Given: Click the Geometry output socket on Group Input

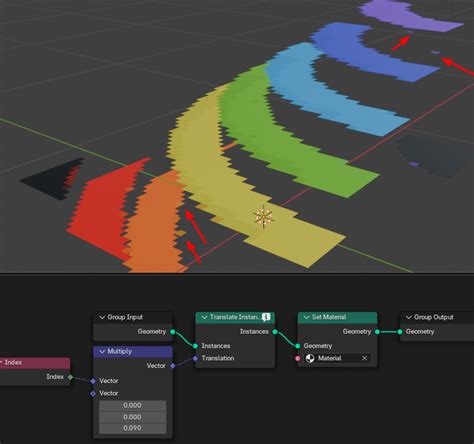Looking at the screenshot, I should coord(172,332).
